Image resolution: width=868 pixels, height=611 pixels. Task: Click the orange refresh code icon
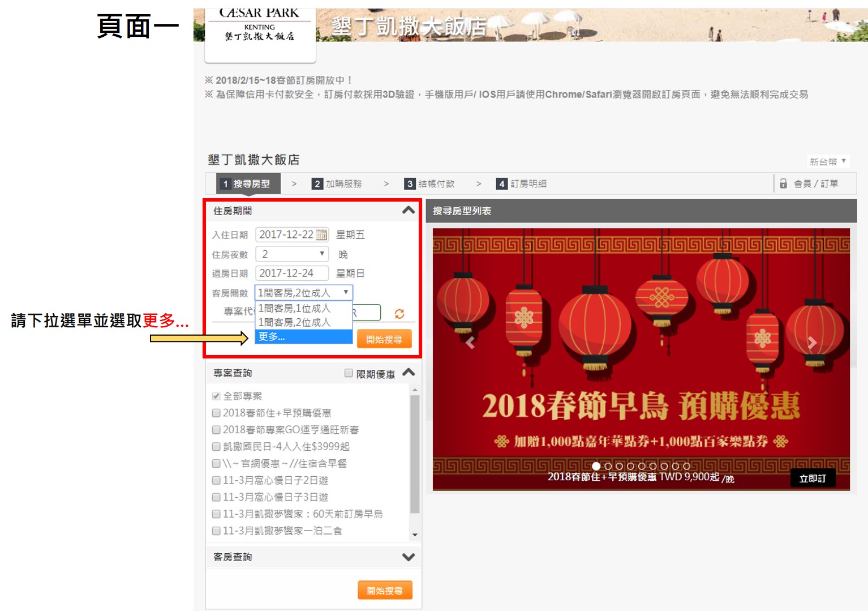399,314
